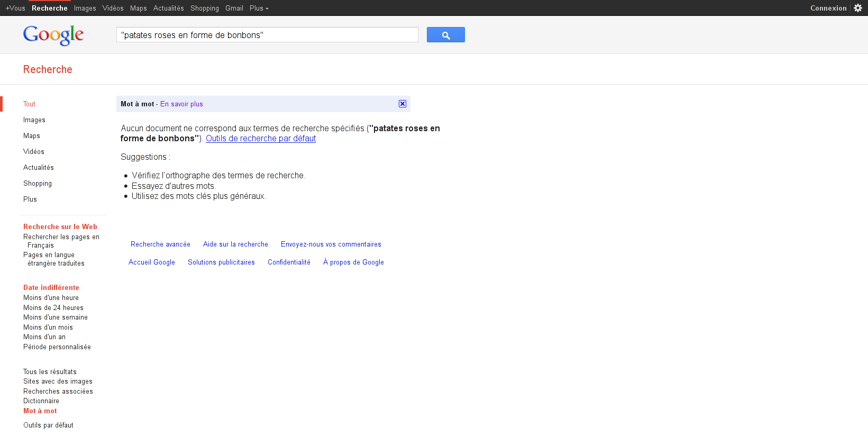Choose 'Période personnalisée' date range
Image resolution: width=868 pixels, height=445 pixels.
pyautogui.click(x=57, y=347)
